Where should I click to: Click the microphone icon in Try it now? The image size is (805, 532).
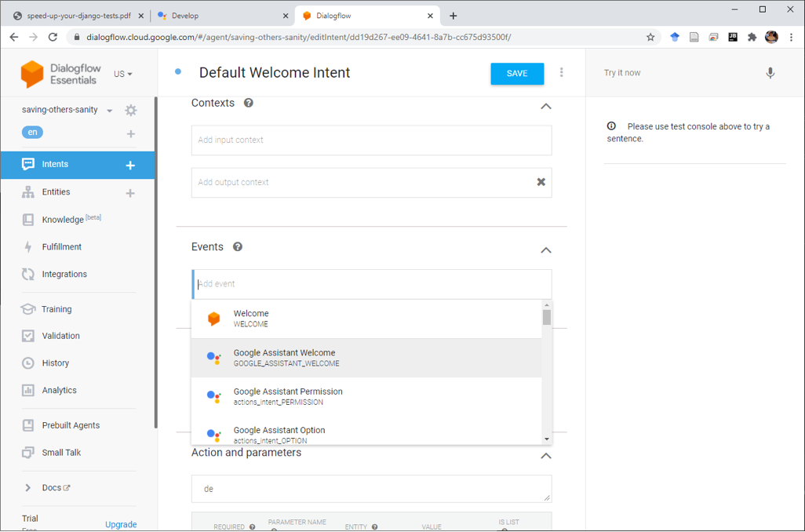(770, 73)
